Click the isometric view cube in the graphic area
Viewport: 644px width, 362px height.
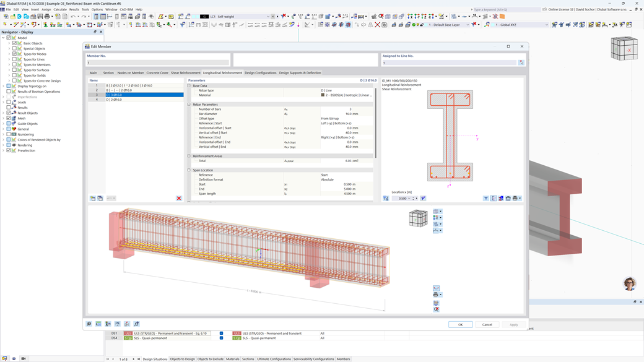(x=418, y=218)
